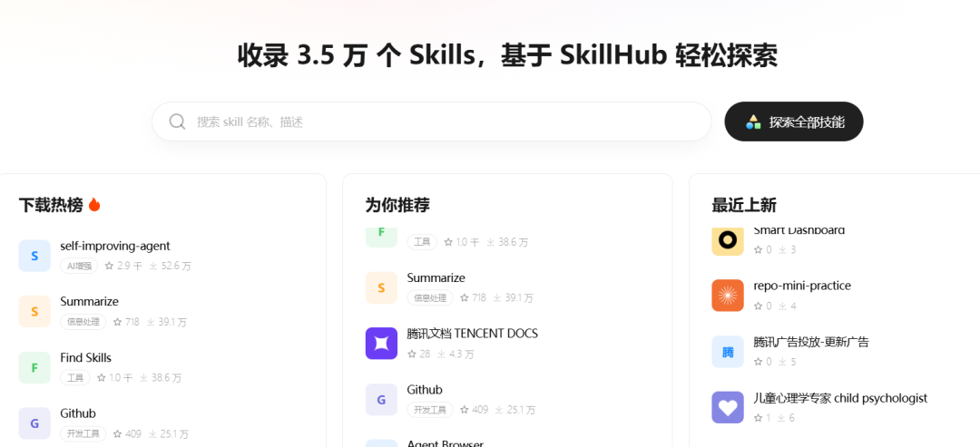Click Smart Dashboard yellow ring icon
Screen dimensions: 980x447
728,240
